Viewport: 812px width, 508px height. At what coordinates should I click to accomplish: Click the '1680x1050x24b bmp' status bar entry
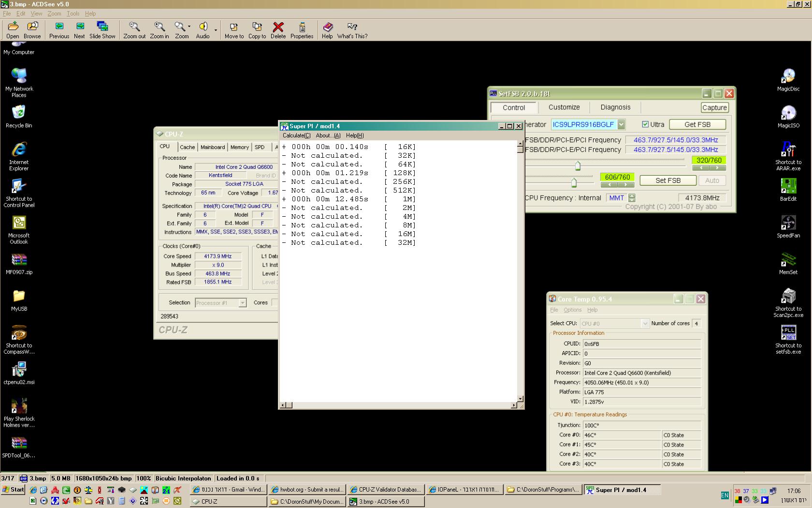[x=103, y=478]
